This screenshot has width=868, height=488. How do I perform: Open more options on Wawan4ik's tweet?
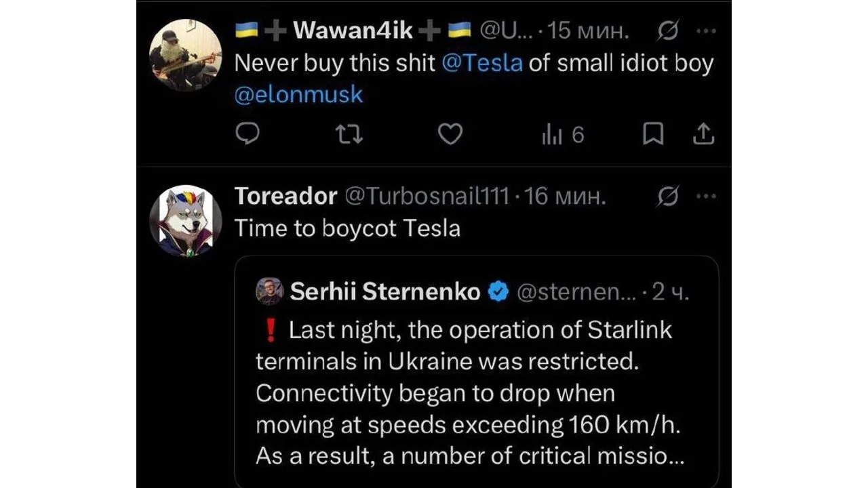pos(706,31)
